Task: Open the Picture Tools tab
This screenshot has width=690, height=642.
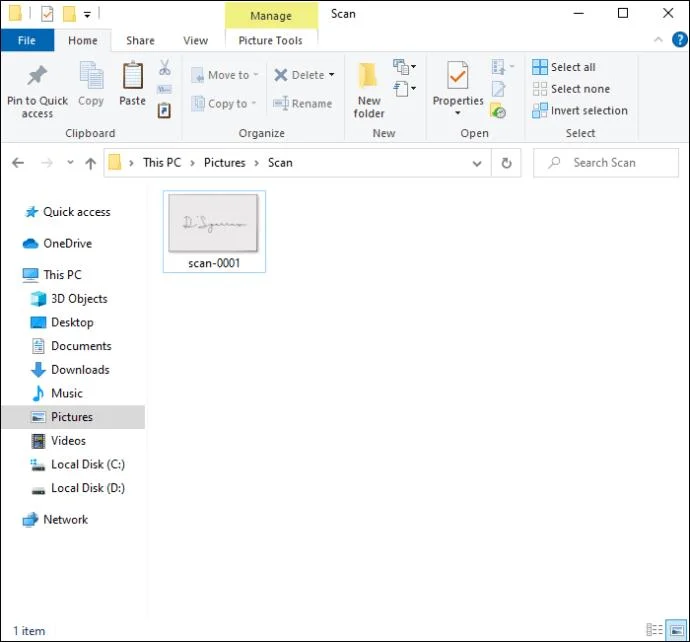Action: pos(271,40)
